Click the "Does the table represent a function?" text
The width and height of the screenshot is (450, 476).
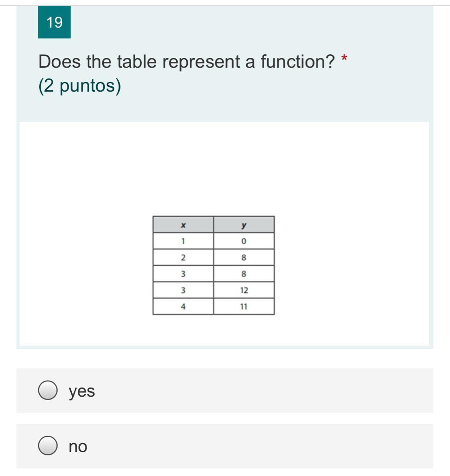click(187, 62)
